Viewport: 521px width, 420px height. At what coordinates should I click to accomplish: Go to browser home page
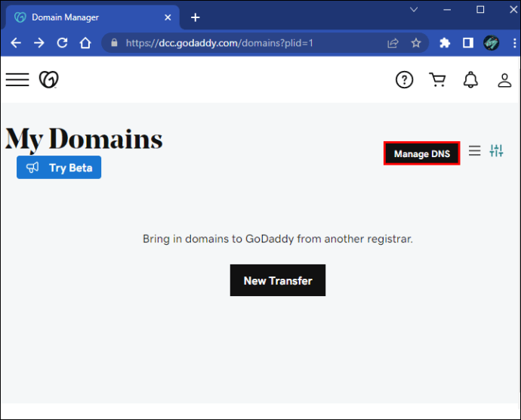point(85,43)
